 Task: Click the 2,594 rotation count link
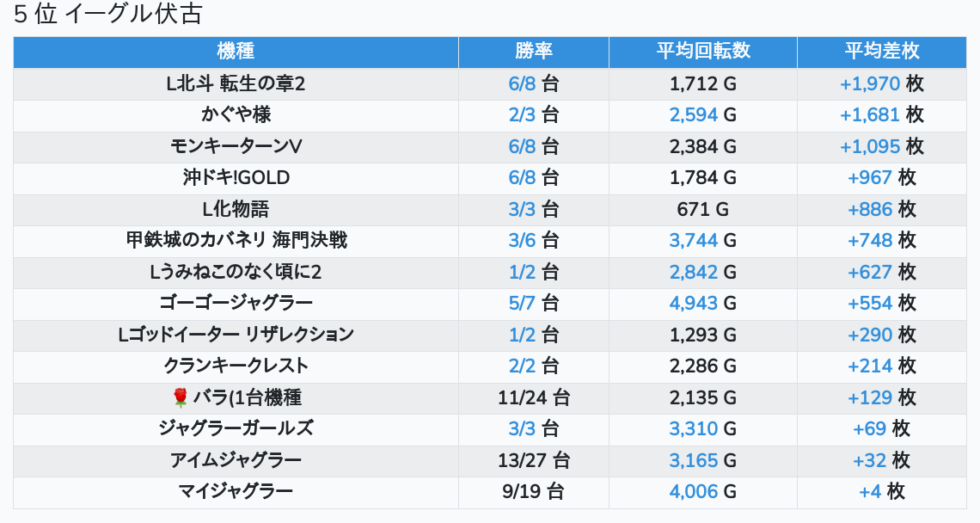[694, 114]
